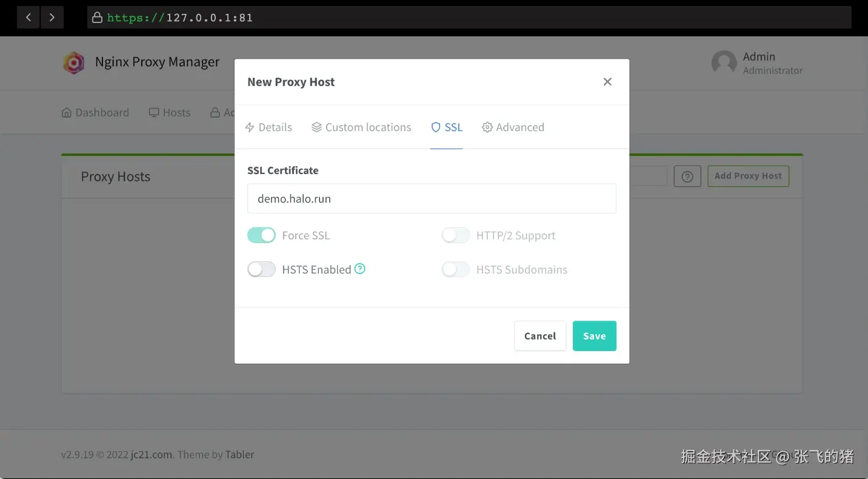
Task: Click the New Proxy Host dialog title
Action: [291, 82]
